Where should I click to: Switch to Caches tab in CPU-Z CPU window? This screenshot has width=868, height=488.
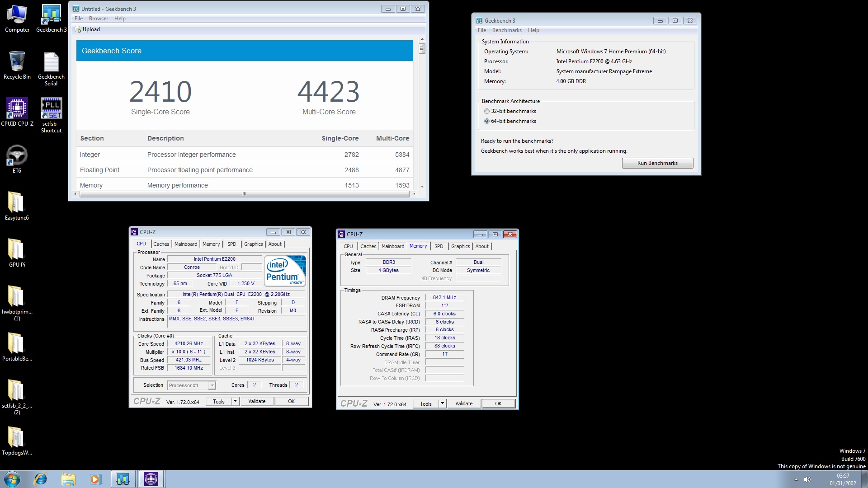tap(161, 244)
